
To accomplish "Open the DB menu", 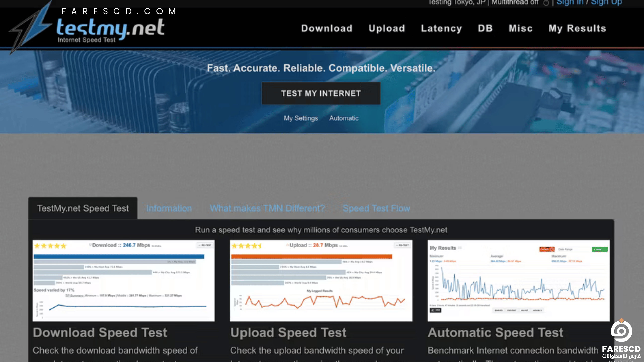I will [485, 28].
